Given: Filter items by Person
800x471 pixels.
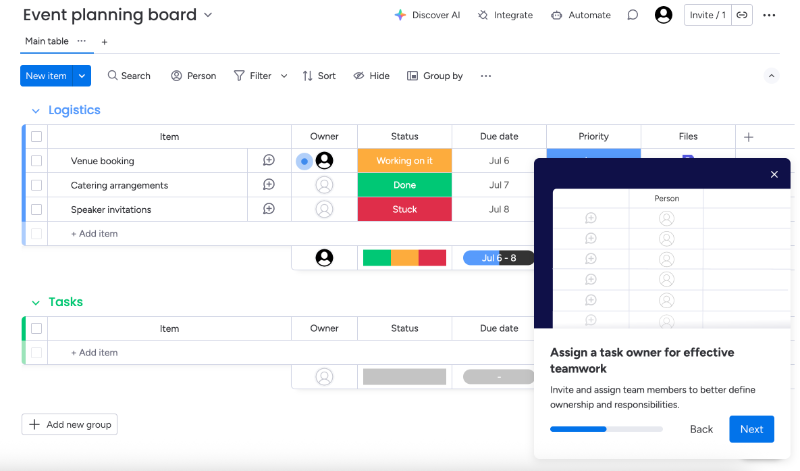Looking at the screenshot, I should tap(193, 76).
